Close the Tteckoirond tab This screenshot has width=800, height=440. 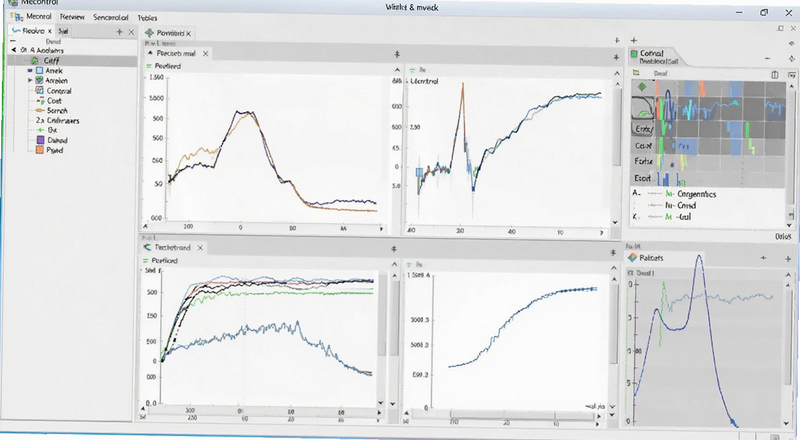(200, 248)
